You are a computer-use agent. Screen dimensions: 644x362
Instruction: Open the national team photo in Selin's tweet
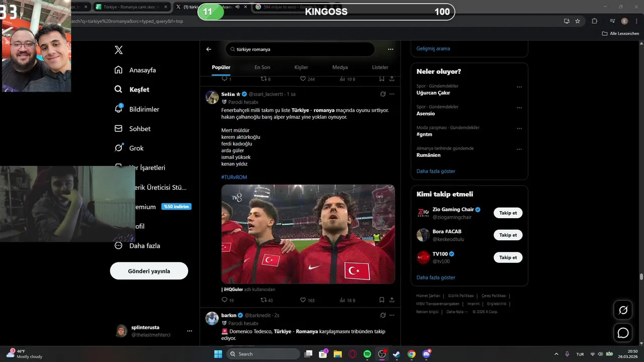click(308, 234)
